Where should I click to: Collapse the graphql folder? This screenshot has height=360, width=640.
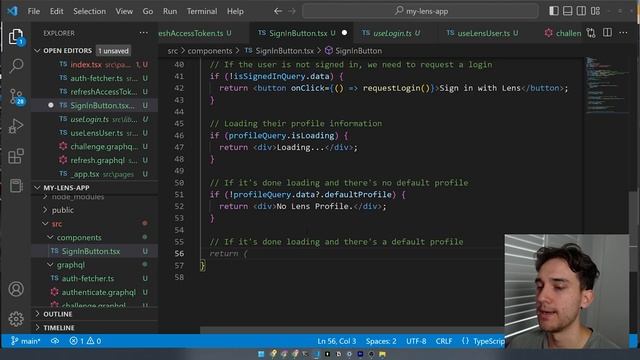[x=71, y=264]
